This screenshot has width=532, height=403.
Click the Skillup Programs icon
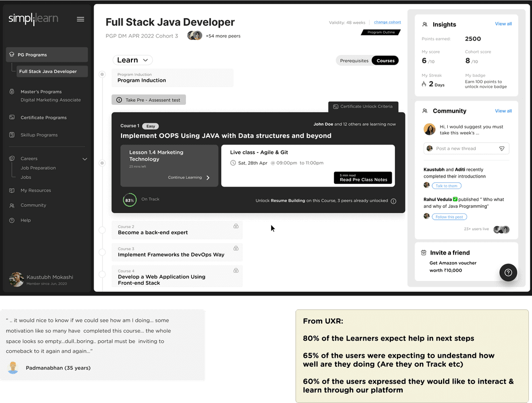tap(12, 135)
